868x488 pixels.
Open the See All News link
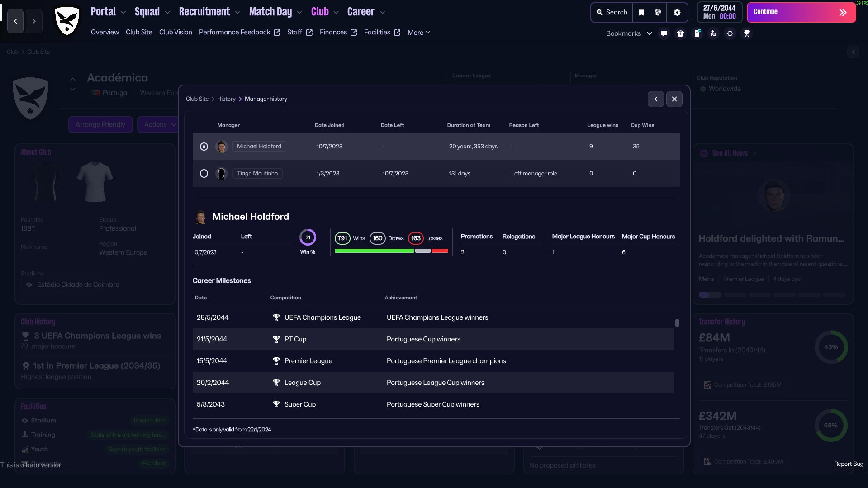(730, 153)
